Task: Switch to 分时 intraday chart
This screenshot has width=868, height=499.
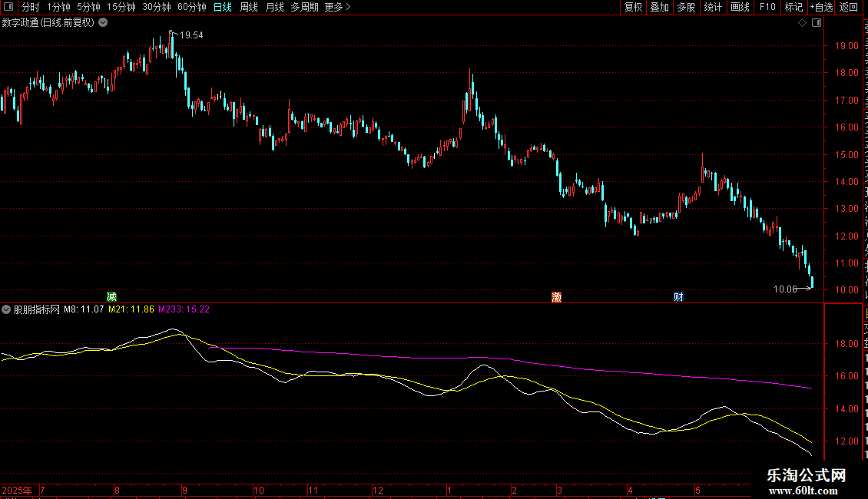Action: (31, 7)
